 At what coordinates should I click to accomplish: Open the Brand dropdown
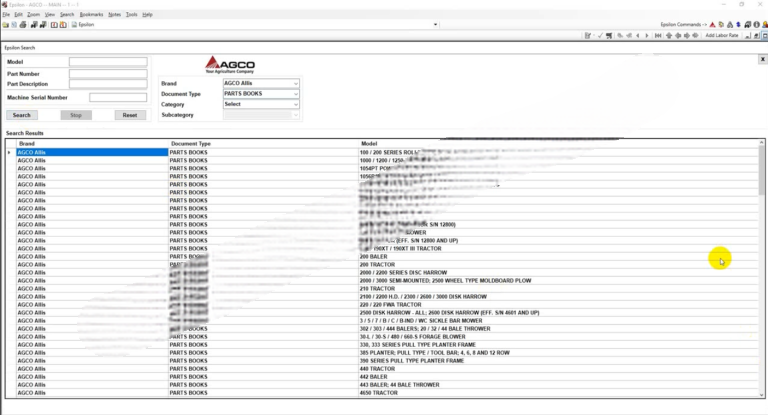point(295,83)
